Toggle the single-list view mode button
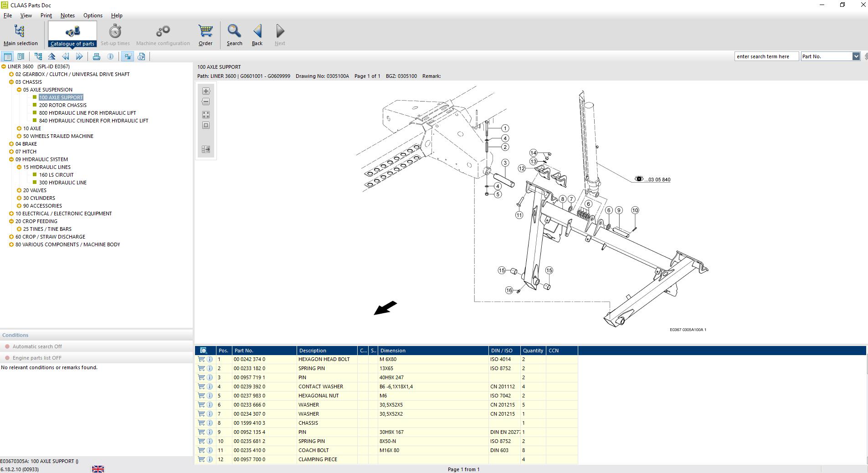The height and width of the screenshot is (473, 868). [x=8, y=56]
